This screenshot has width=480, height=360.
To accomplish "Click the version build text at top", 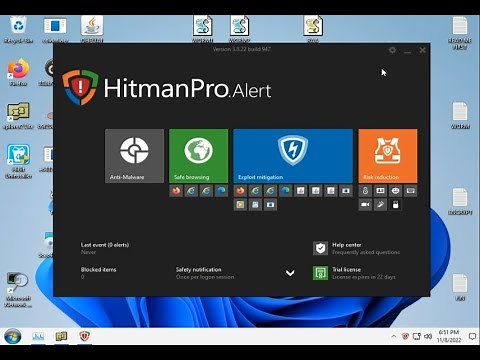I will coord(242,49).
